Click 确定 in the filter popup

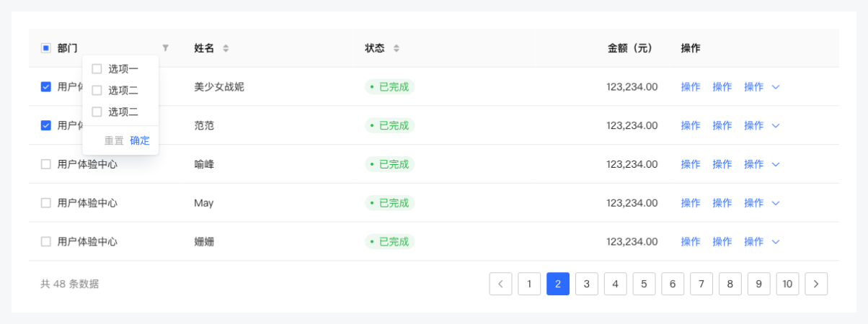(x=140, y=140)
